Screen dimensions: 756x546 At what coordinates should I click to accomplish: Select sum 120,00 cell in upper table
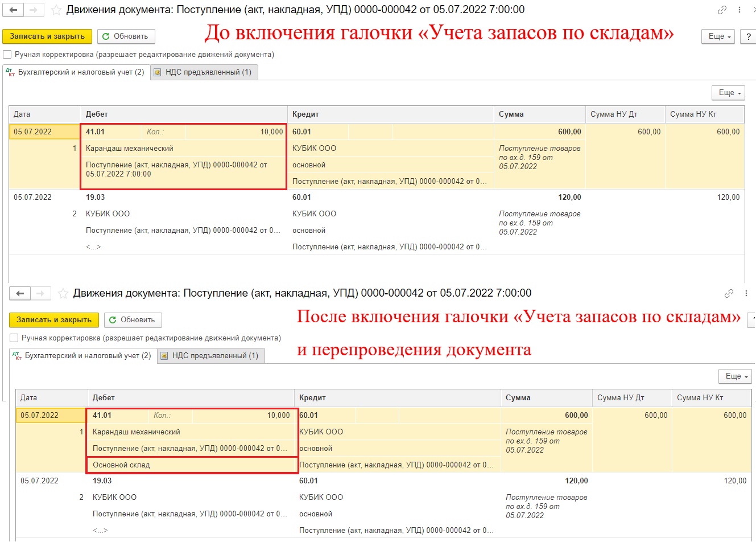point(539,198)
